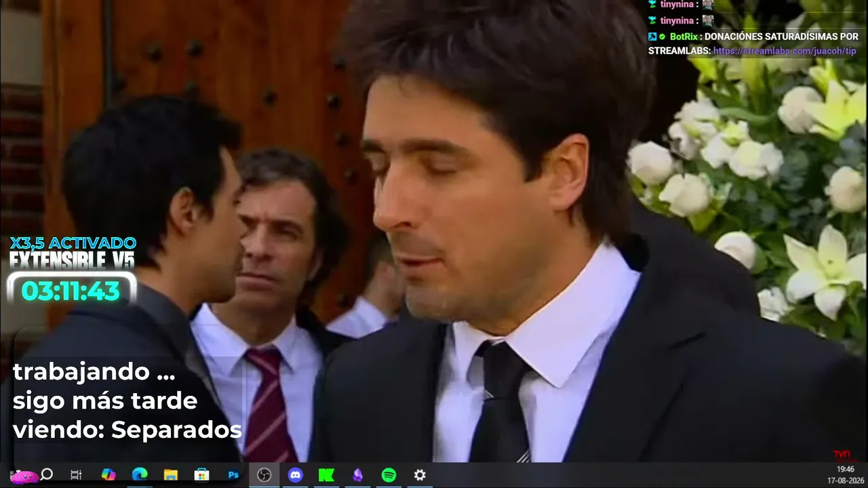
Task: Click the "X3,5 ACTIVADO" label
Action: click(x=73, y=243)
